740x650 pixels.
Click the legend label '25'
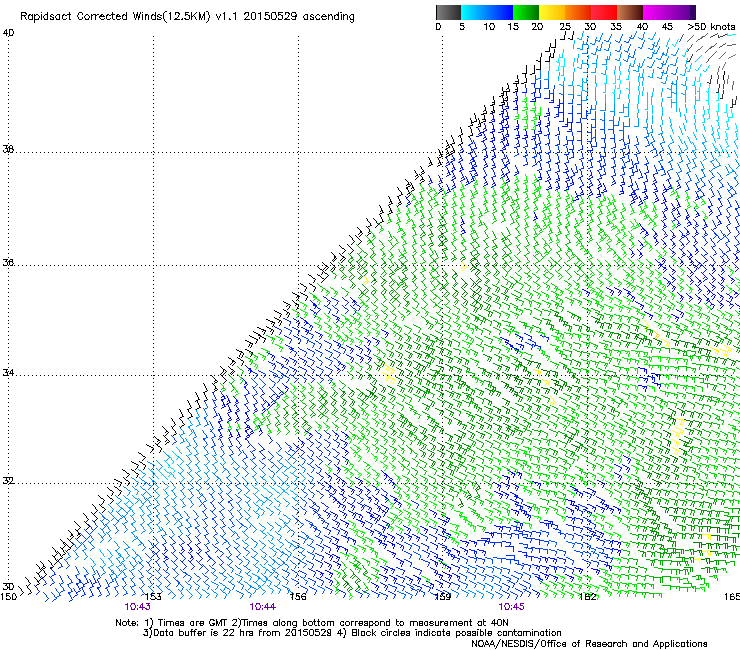tap(565, 27)
